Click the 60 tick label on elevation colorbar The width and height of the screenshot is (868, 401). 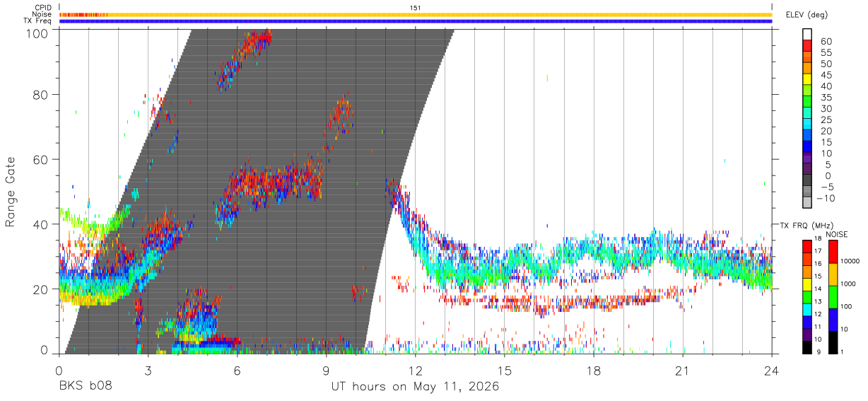click(825, 41)
